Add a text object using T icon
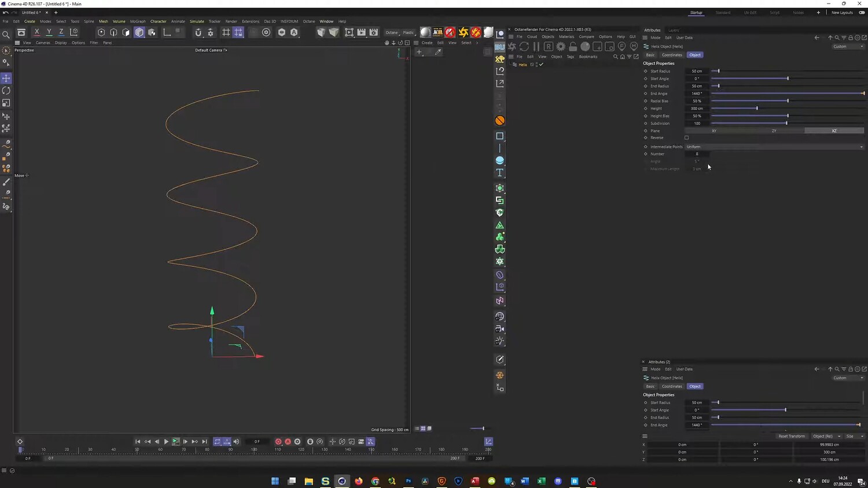 tap(500, 173)
